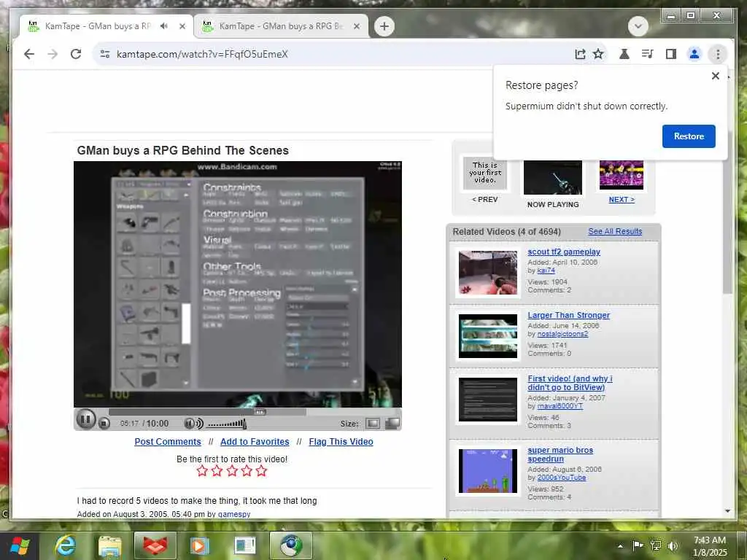
Task: Open Chrome Labs flask icon
Action: click(x=624, y=54)
